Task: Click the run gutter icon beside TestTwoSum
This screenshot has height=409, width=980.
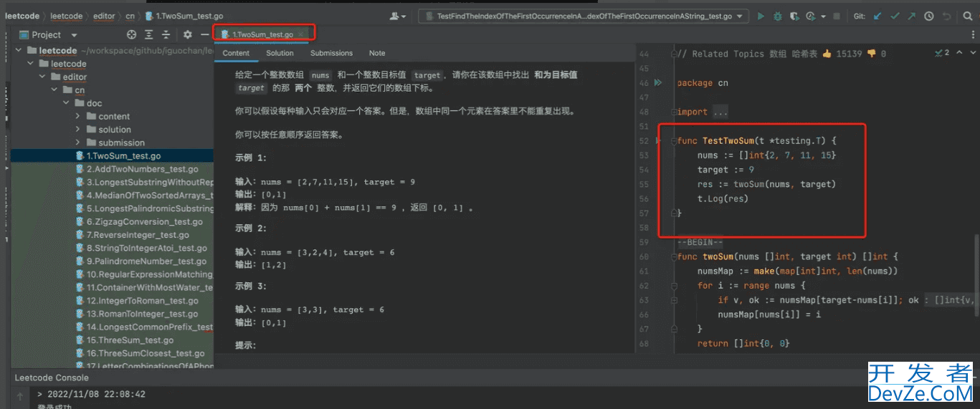Action: click(x=658, y=141)
